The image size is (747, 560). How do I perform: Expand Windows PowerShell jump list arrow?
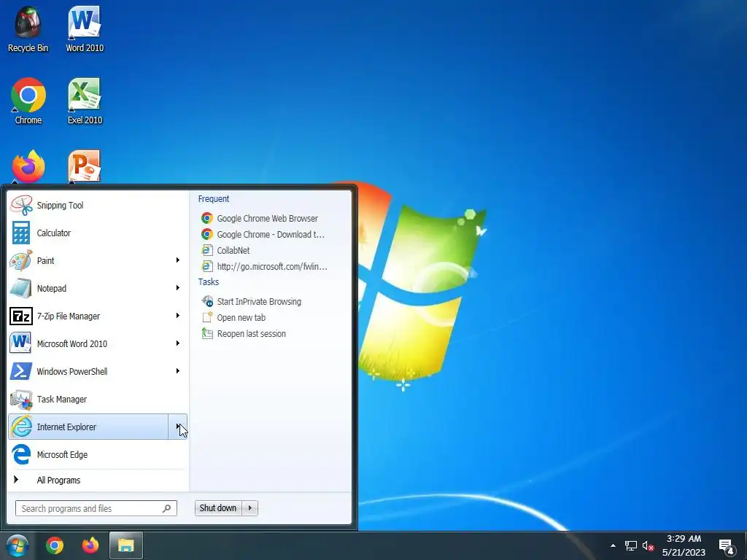(178, 370)
